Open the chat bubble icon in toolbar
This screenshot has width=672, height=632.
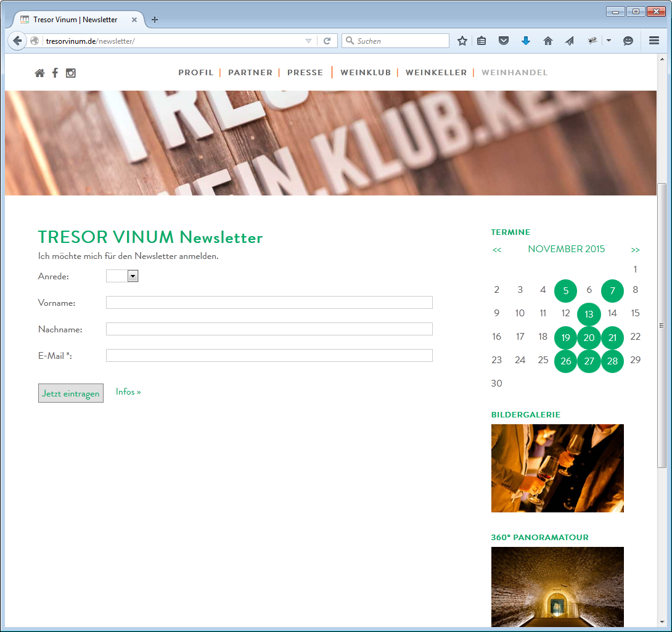628,41
